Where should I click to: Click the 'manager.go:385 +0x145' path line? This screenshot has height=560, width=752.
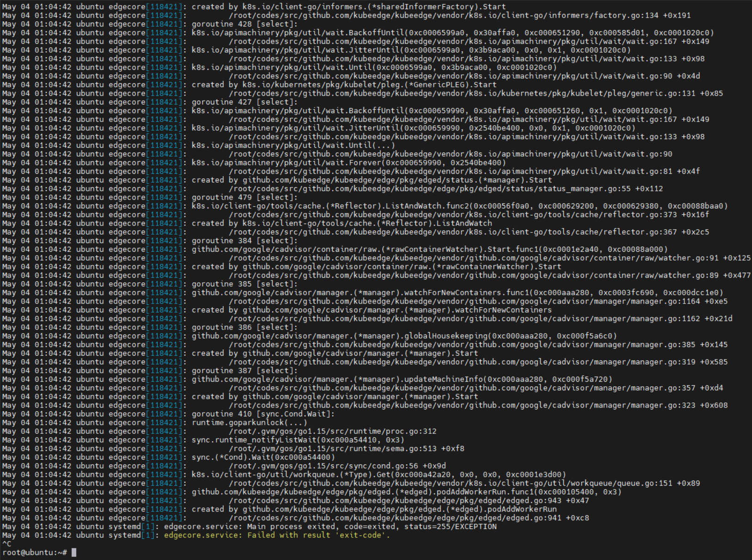click(x=365, y=345)
